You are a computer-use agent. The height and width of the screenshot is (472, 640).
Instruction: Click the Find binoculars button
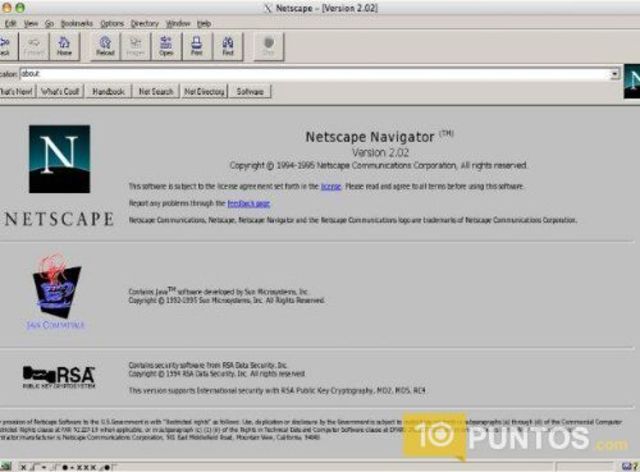(228, 47)
